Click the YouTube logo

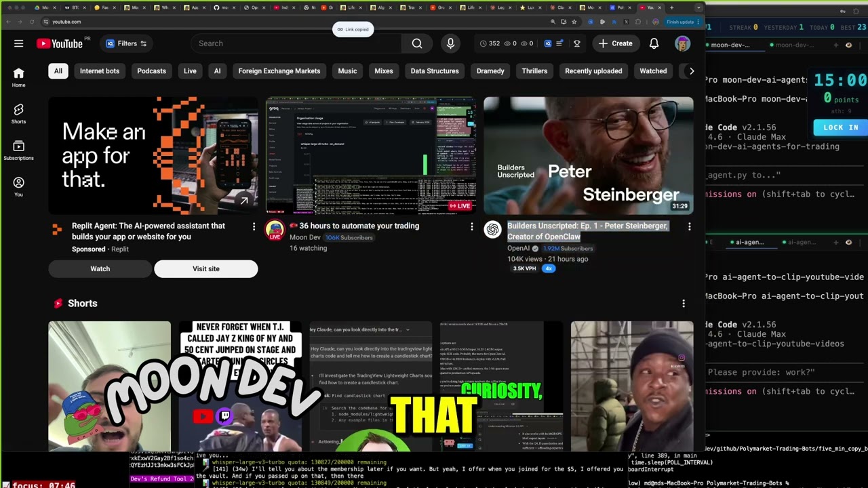coord(60,43)
